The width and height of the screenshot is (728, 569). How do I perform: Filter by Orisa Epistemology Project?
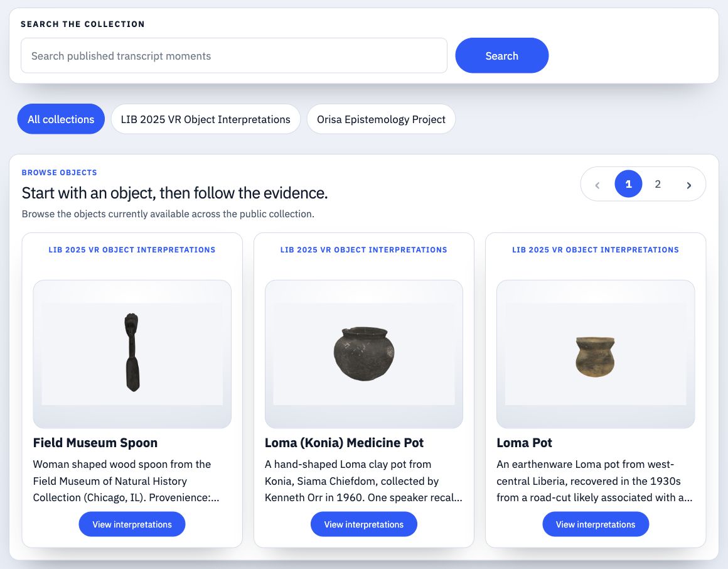(381, 119)
